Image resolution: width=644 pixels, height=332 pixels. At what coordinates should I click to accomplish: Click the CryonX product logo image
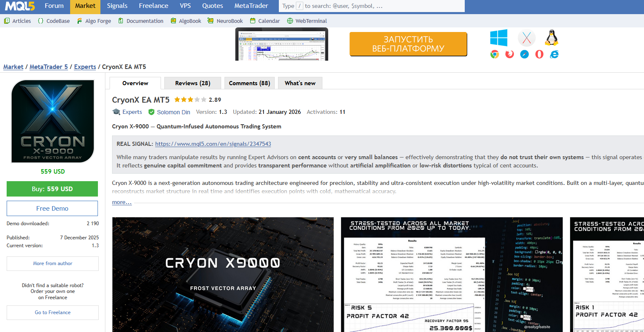(x=53, y=121)
